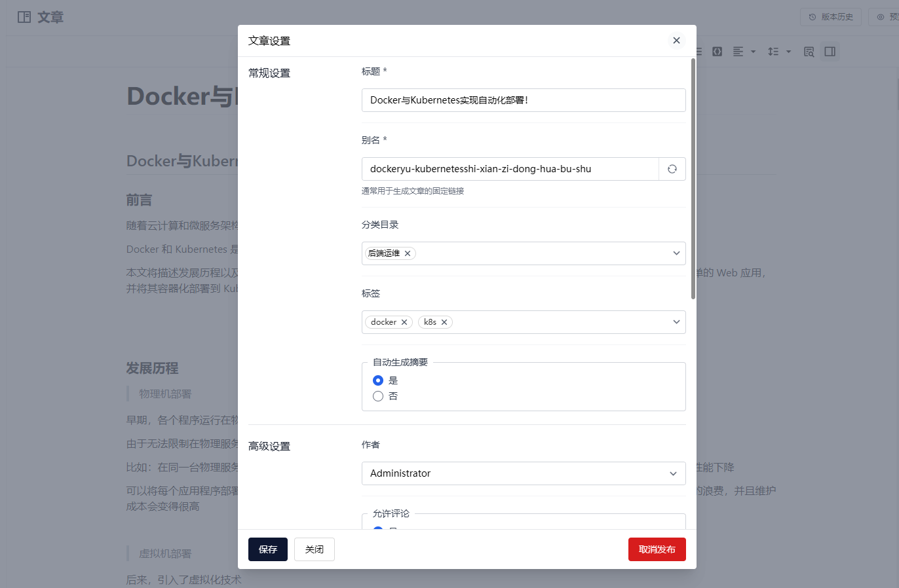Remove the 后端运维 category chip
Image resolution: width=899 pixels, height=588 pixels.
[408, 253]
